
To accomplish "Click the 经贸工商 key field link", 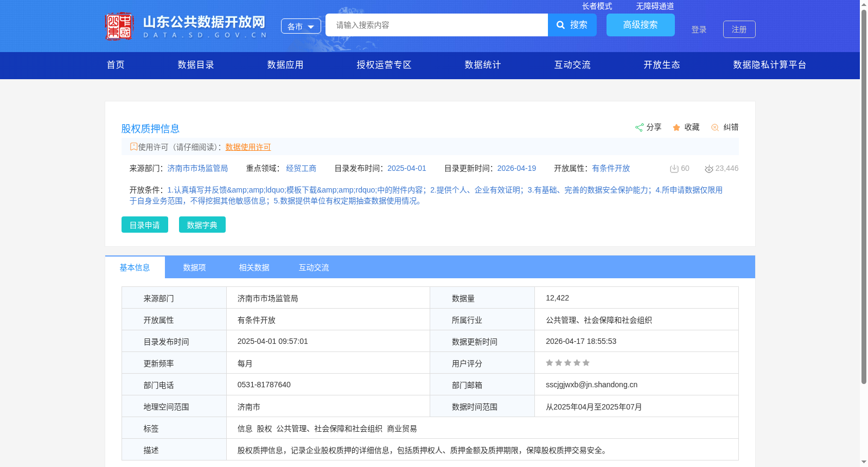I will [x=301, y=169].
